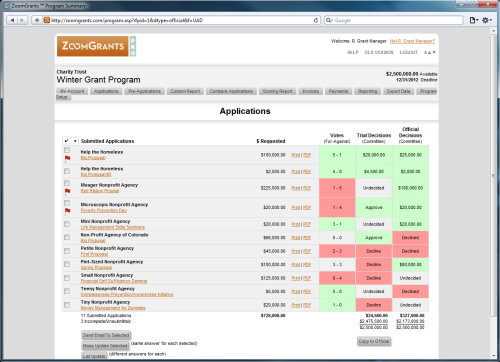Click the browser scrollbar up arrow
The image size is (500, 362).
[x=494, y=31]
